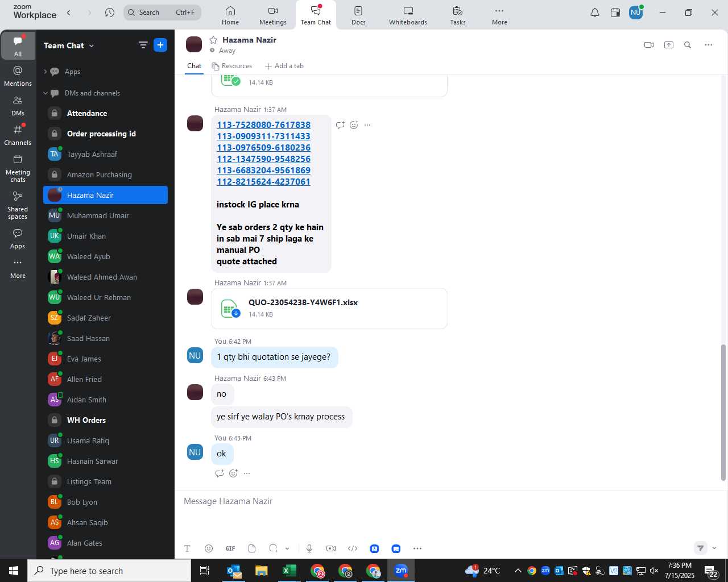
Task: Open the screenshot capture tool
Action: [x=274, y=548]
